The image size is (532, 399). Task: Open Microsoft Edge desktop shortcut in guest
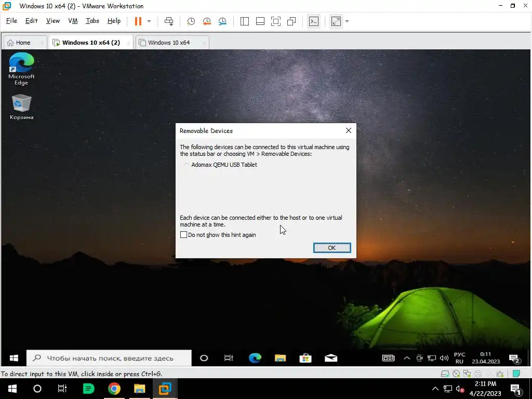pyautogui.click(x=21, y=69)
